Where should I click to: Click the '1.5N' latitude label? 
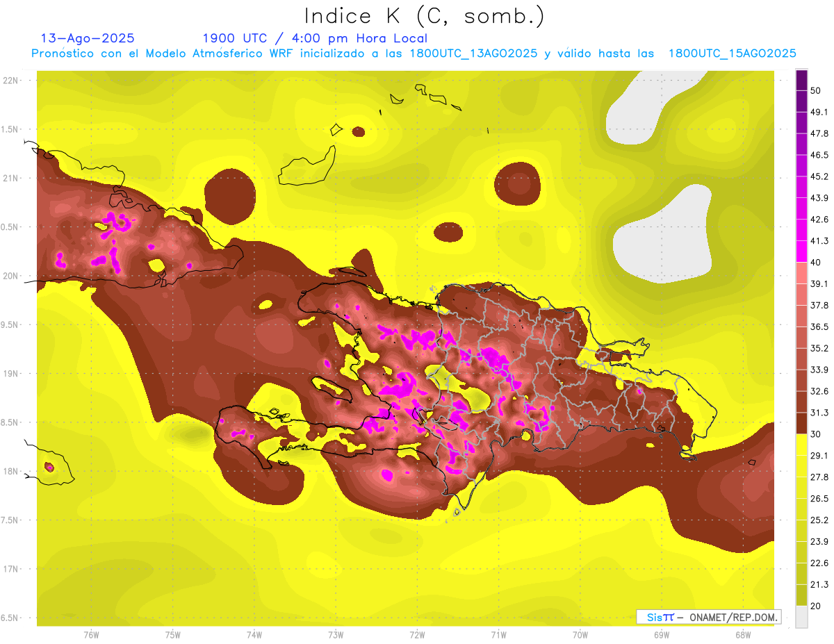(x=9, y=129)
